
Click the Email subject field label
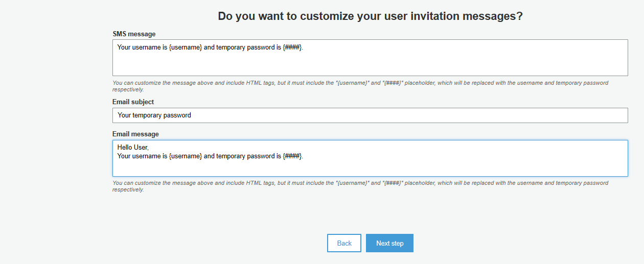133,102
